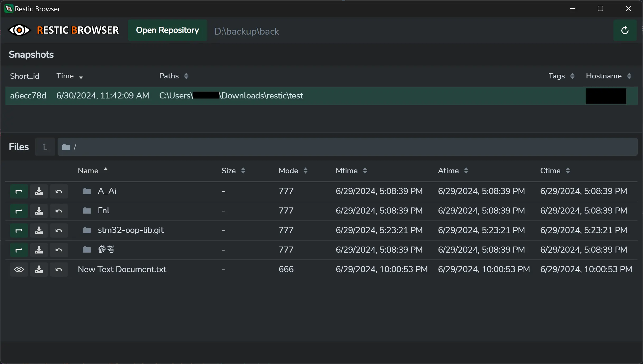
Task: Download the A_Ai folder
Action: (39, 191)
